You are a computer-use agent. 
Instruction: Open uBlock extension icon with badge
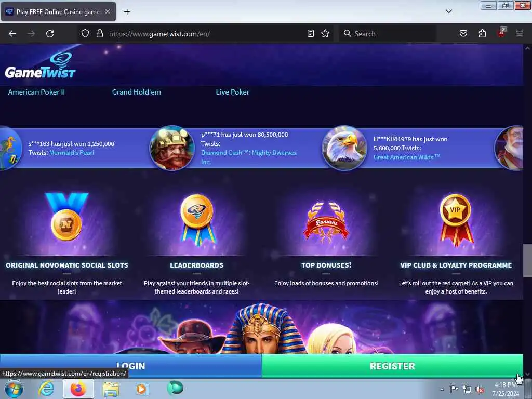point(501,33)
